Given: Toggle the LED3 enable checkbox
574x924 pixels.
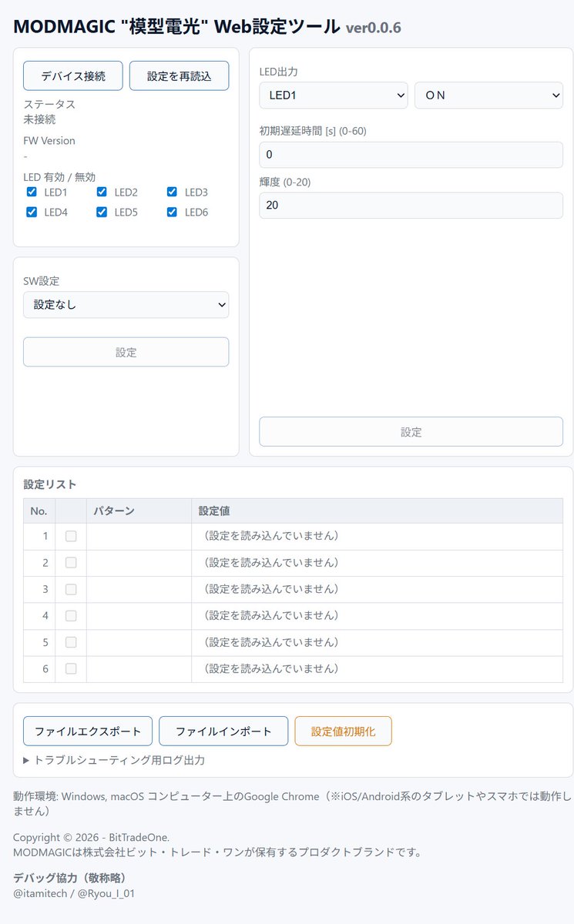Looking at the screenshot, I should coord(172,192).
